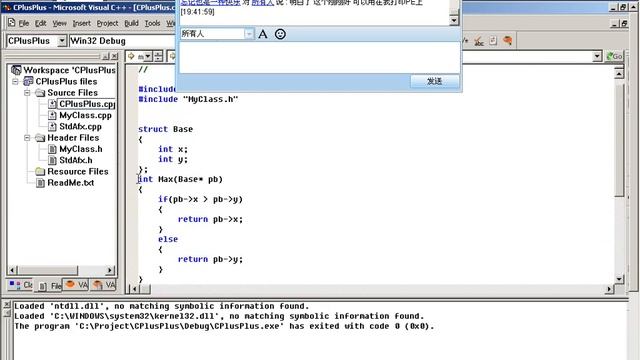
Task: Click editor horizontal scroll-left arrow
Action: [135, 289]
